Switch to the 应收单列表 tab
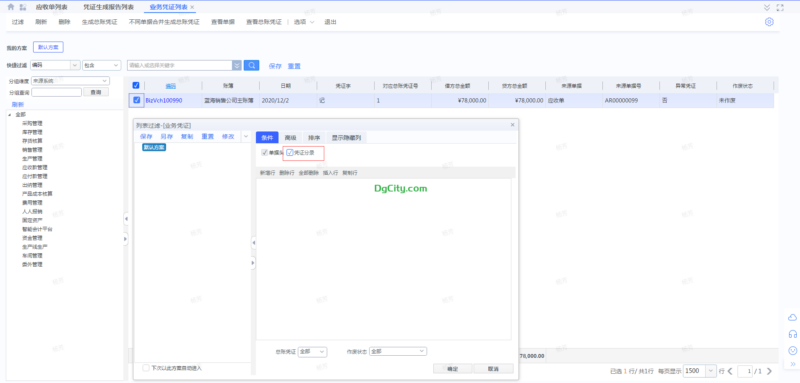The width and height of the screenshot is (800, 383). click(48, 7)
